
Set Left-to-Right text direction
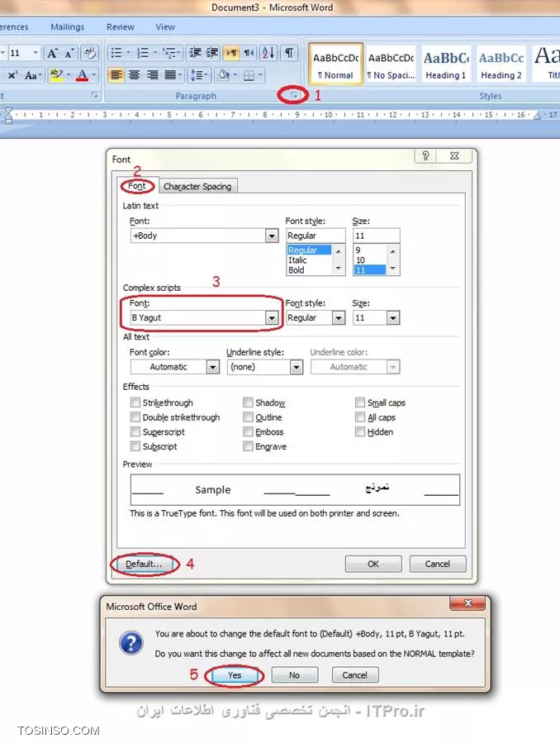[x=231, y=53]
